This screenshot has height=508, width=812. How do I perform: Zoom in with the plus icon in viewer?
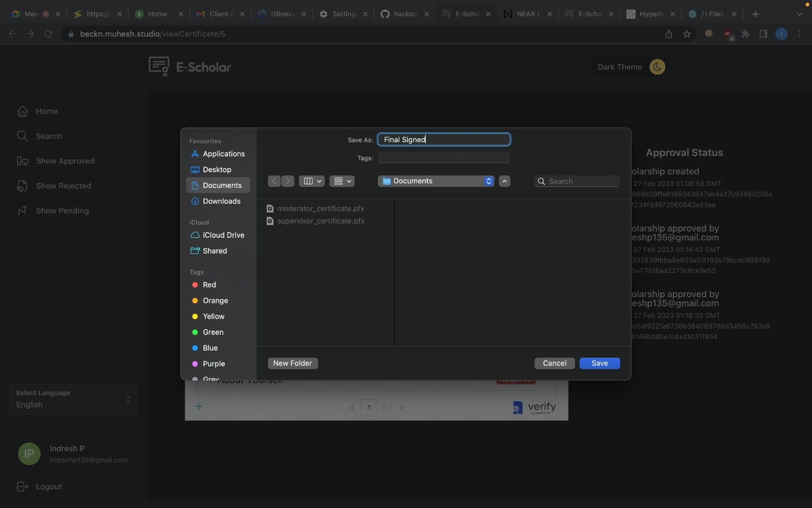pyautogui.click(x=199, y=406)
